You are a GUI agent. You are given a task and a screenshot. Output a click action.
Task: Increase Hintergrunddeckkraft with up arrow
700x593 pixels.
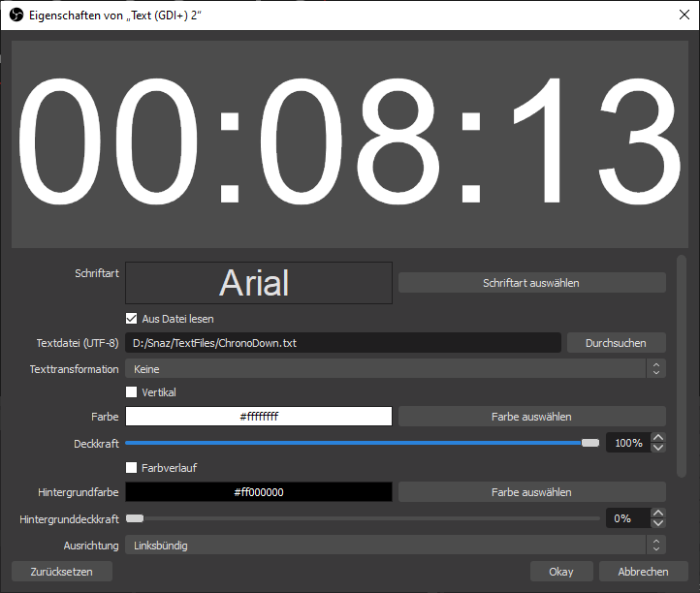(x=658, y=514)
